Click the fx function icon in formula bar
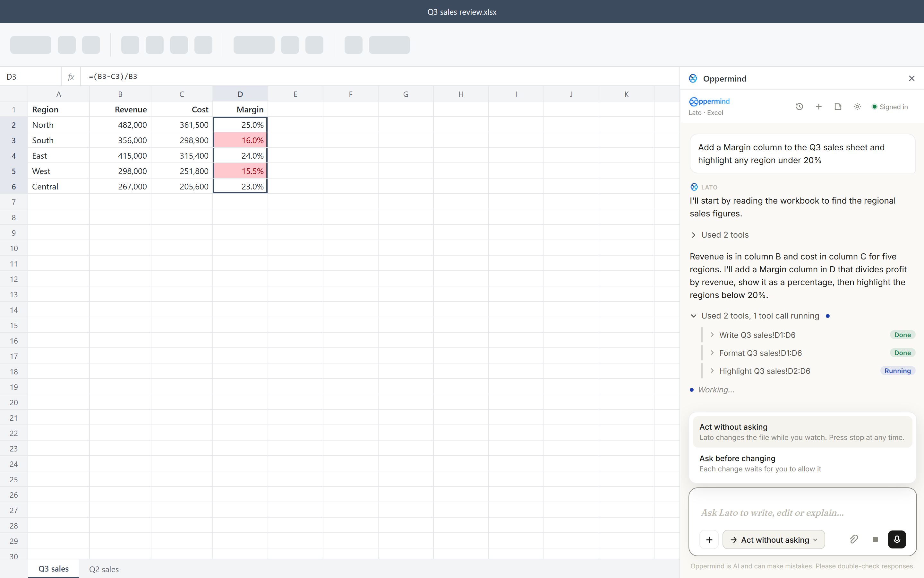This screenshot has width=924, height=578. tap(71, 77)
